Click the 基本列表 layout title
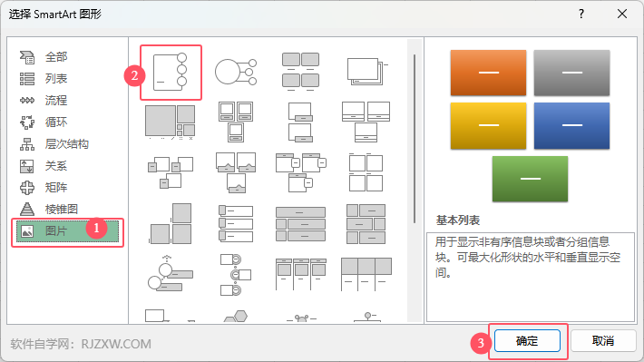644x362 pixels. click(458, 220)
